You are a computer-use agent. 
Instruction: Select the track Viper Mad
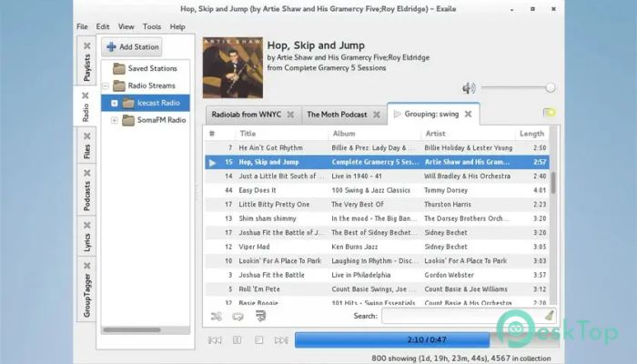coord(377,247)
